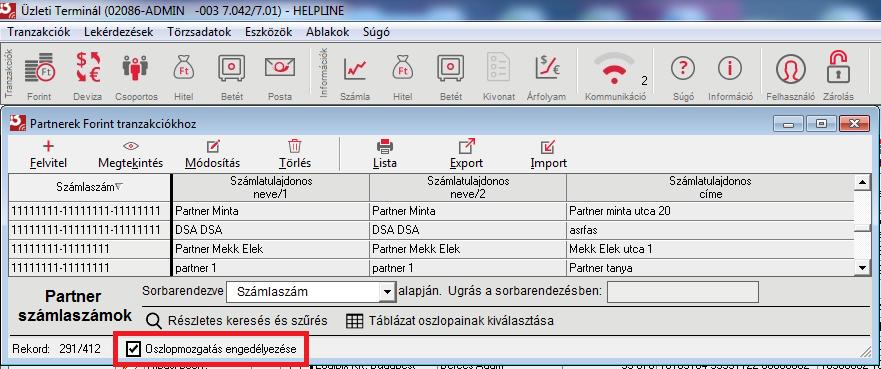The height and width of the screenshot is (369, 881).
Task: Open the Eszközök menu
Action: (269, 32)
